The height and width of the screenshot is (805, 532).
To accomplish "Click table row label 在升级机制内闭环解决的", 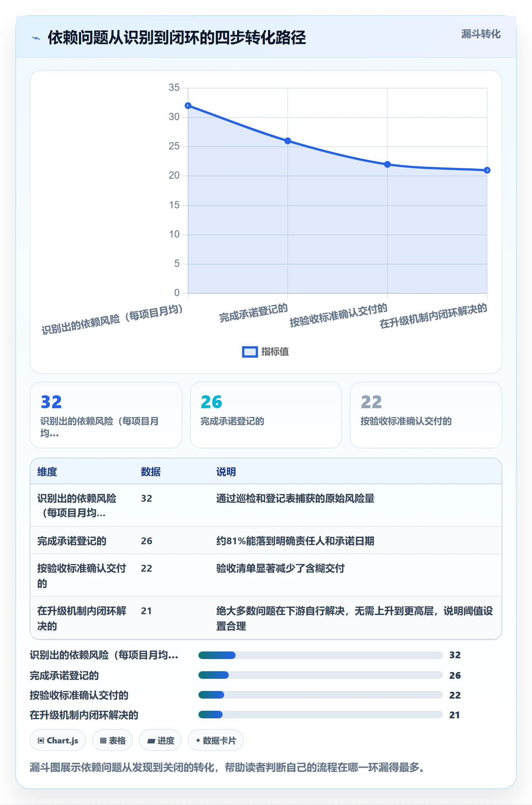I will (82, 618).
